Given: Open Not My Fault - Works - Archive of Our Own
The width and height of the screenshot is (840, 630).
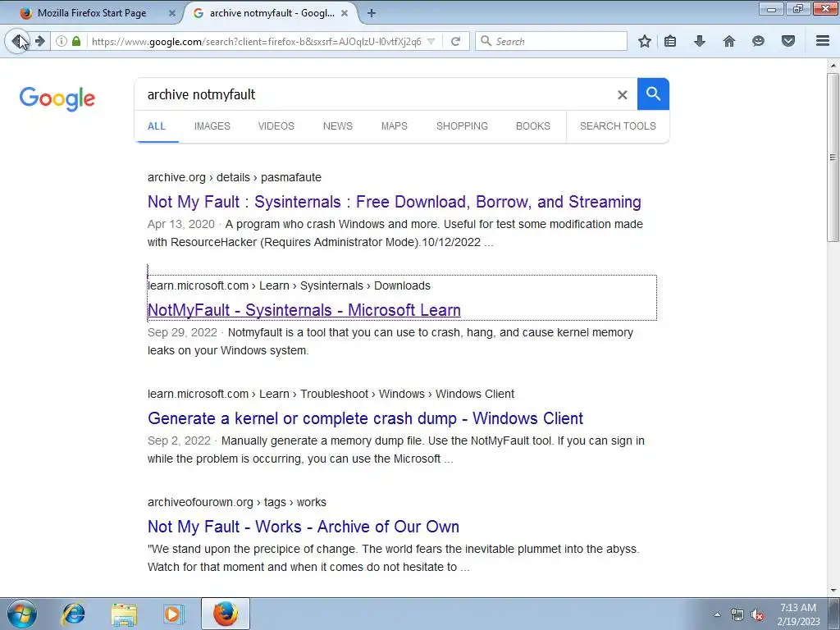Looking at the screenshot, I should click(304, 527).
